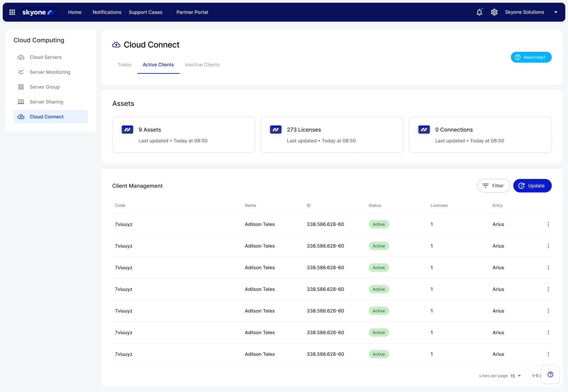This screenshot has height=392, width=568.
Task: Open settings via the gear icon
Action: point(494,12)
